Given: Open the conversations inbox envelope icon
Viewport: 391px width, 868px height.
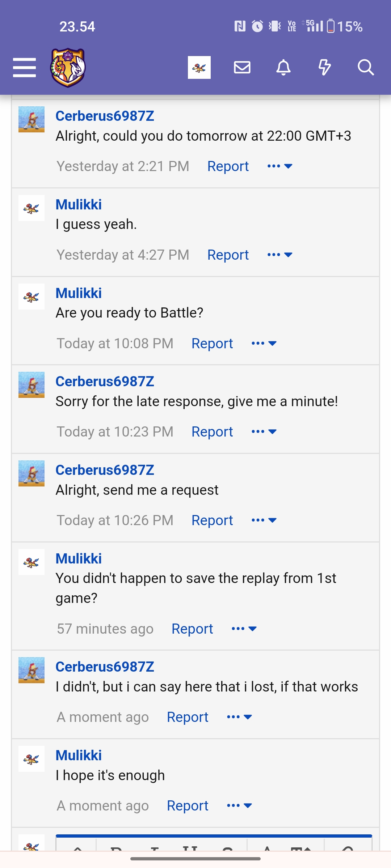Looking at the screenshot, I should [x=242, y=68].
